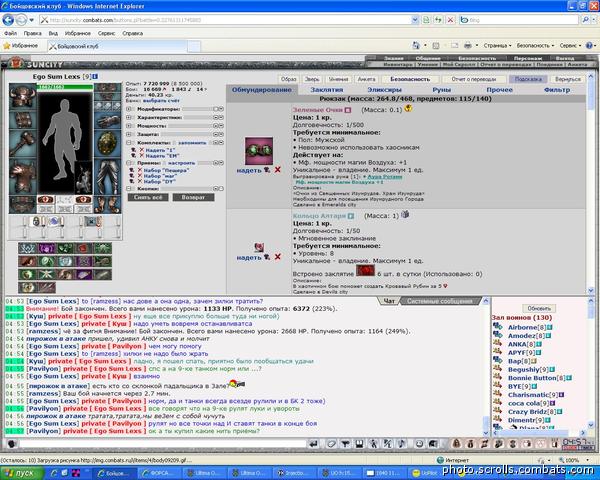The width and height of the screenshot is (600, 480).
Task: Click the round shield equipment slot
Action: pos(107,144)
